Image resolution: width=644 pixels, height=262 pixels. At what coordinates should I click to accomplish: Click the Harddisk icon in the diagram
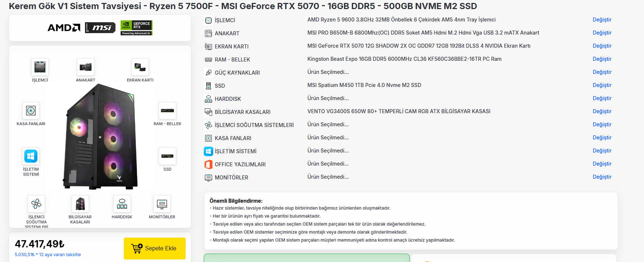click(x=122, y=204)
